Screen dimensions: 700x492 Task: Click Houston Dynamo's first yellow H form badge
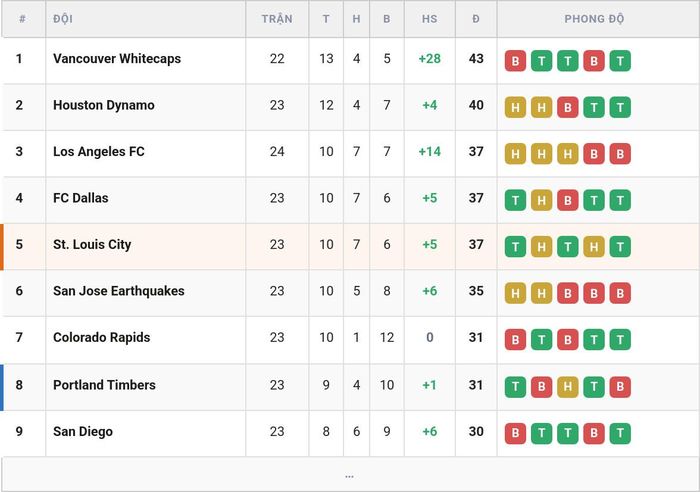(x=515, y=107)
